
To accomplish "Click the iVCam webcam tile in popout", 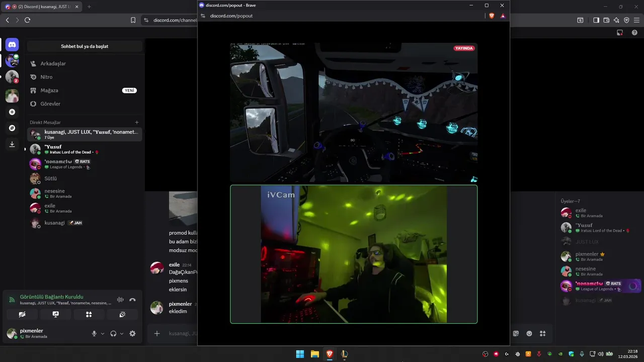I will click(354, 254).
